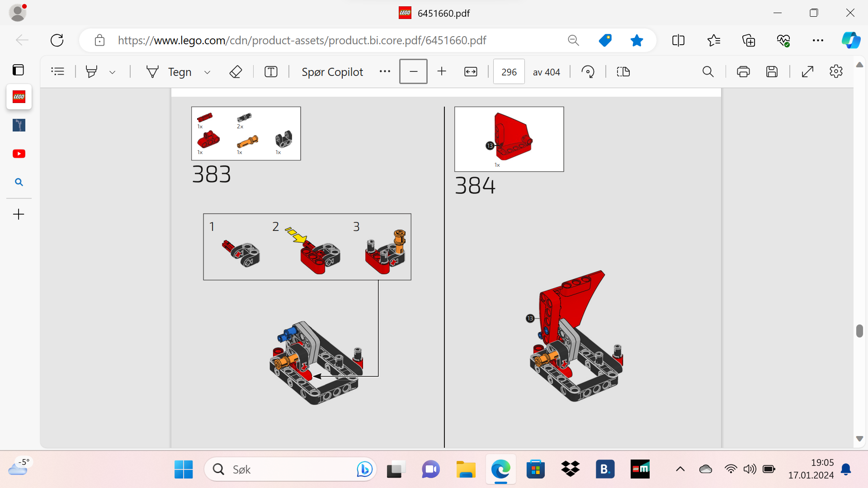Zoom out using the minus button
The height and width of the screenshot is (488, 868).
point(413,71)
